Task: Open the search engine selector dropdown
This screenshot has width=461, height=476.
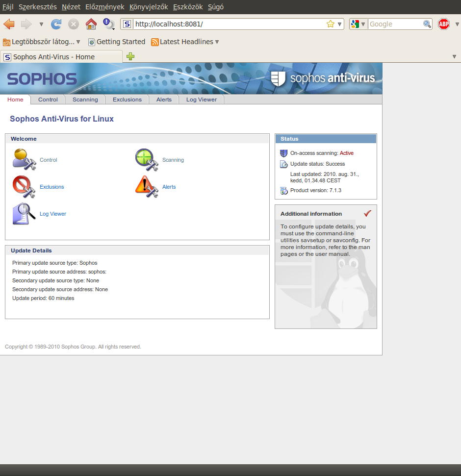Action: 358,24
